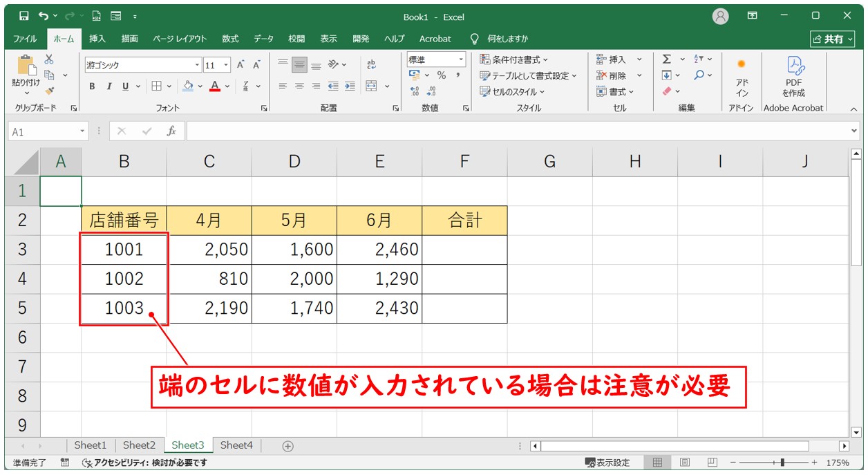Click the red font color swatch
Viewport: 868px width, 475px height.
(x=215, y=86)
